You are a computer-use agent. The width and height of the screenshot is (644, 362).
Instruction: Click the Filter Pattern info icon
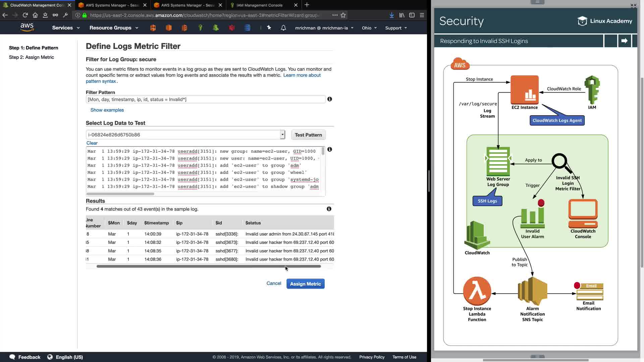click(x=330, y=99)
